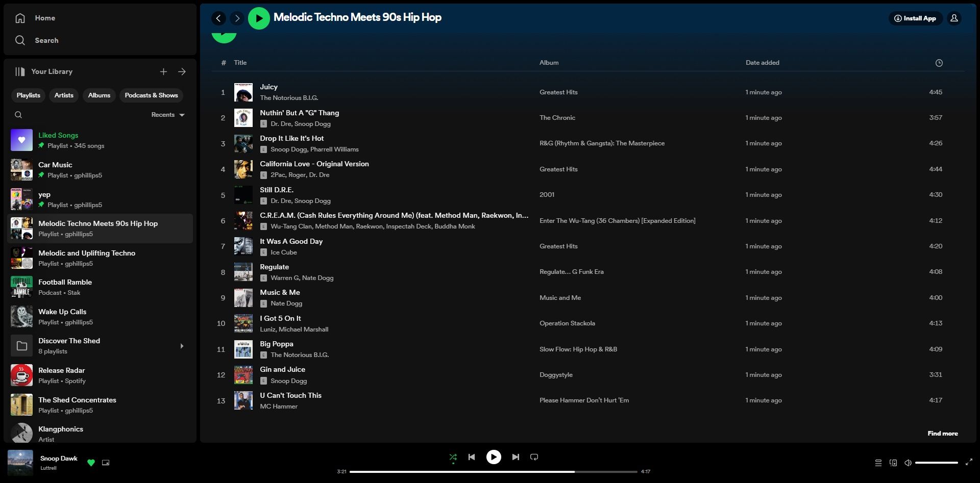
Task: Expand Your Library panel
Action: point(182,71)
